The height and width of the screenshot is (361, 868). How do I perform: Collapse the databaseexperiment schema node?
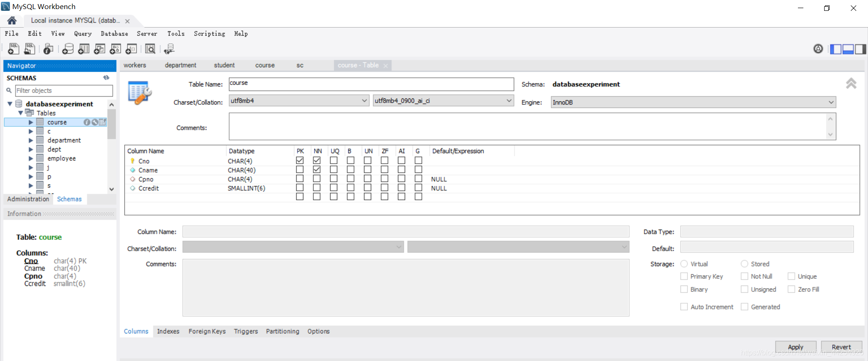click(10, 104)
